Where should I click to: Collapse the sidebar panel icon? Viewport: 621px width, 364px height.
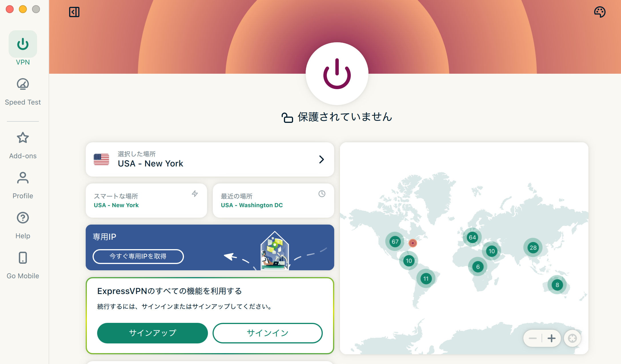coord(74,12)
